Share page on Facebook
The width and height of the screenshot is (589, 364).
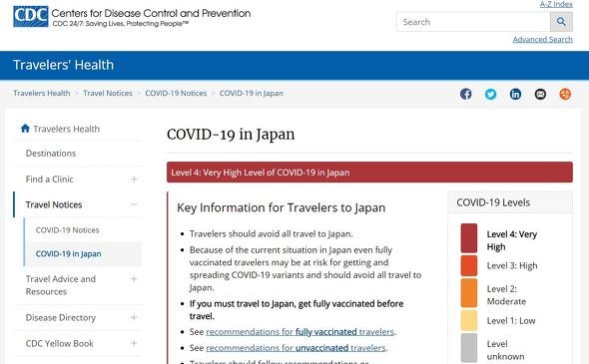tap(466, 94)
